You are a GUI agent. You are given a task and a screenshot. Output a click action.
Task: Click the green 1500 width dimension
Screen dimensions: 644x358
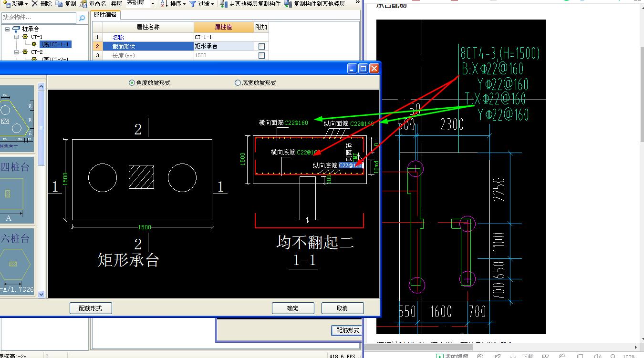coord(145,227)
